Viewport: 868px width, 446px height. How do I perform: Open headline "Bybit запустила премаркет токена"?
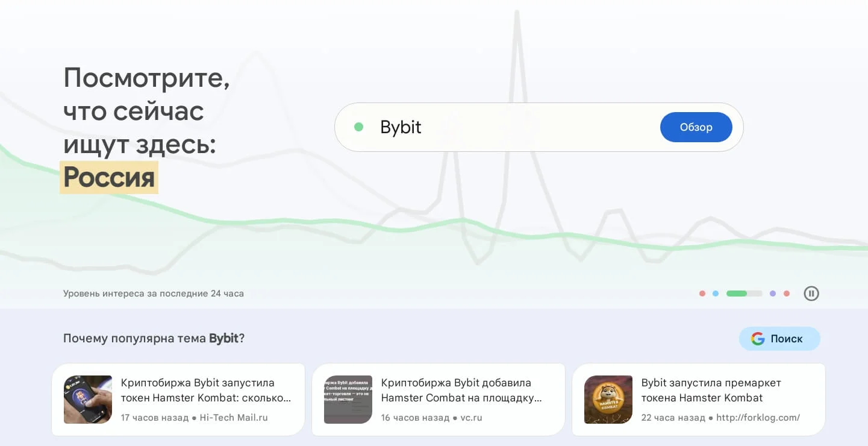pyautogui.click(x=711, y=390)
